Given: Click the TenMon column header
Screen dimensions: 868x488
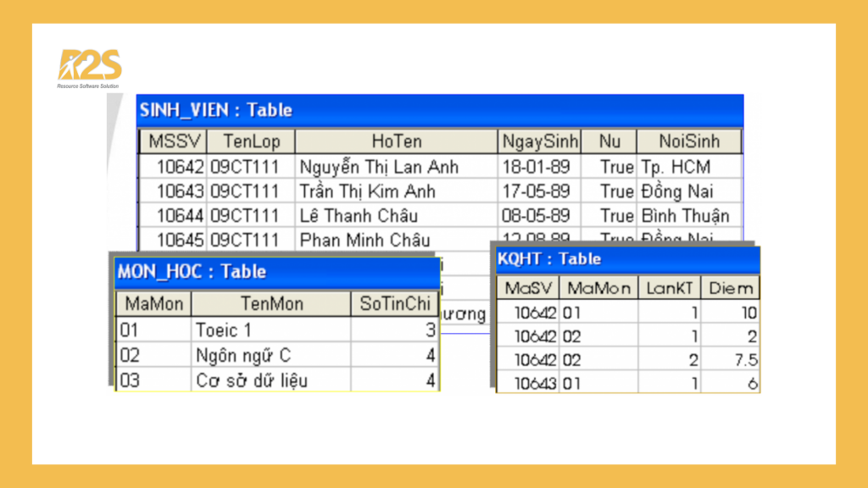Looking at the screenshot, I should pos(270,303).
